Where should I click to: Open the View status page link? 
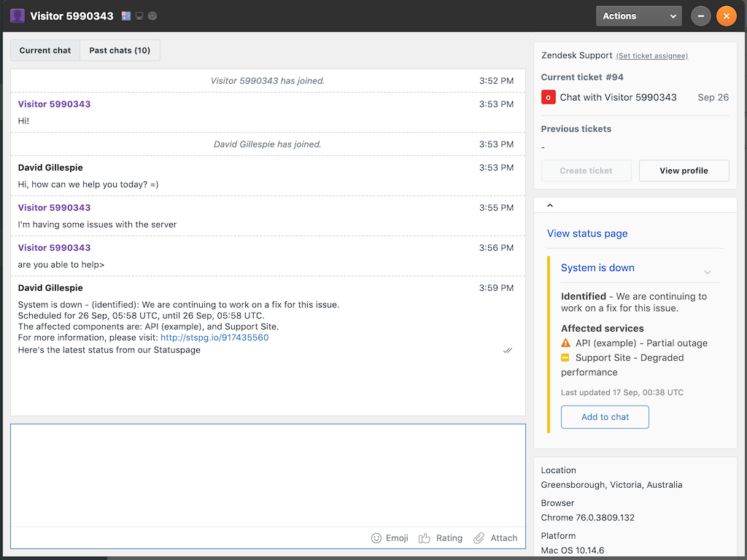[x=587, y=233]
